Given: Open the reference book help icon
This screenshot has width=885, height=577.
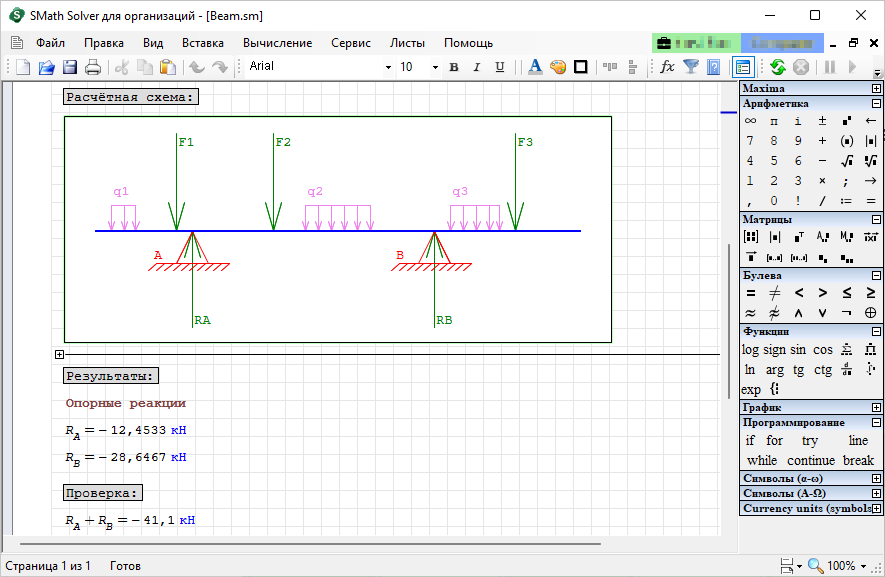Looking at the screenshot, I should click(x=713, y=67).
